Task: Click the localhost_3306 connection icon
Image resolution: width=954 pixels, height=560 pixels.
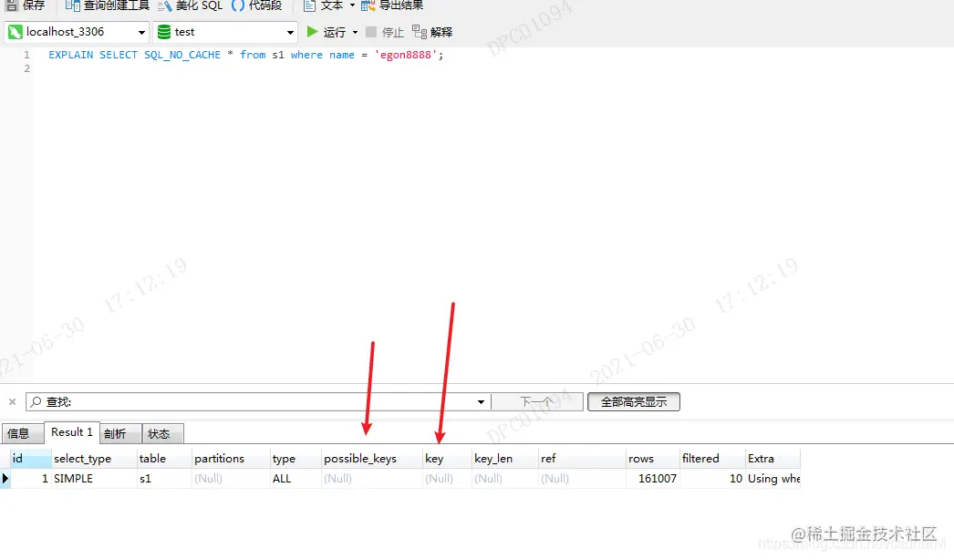Action: click(x=16, y=32)
